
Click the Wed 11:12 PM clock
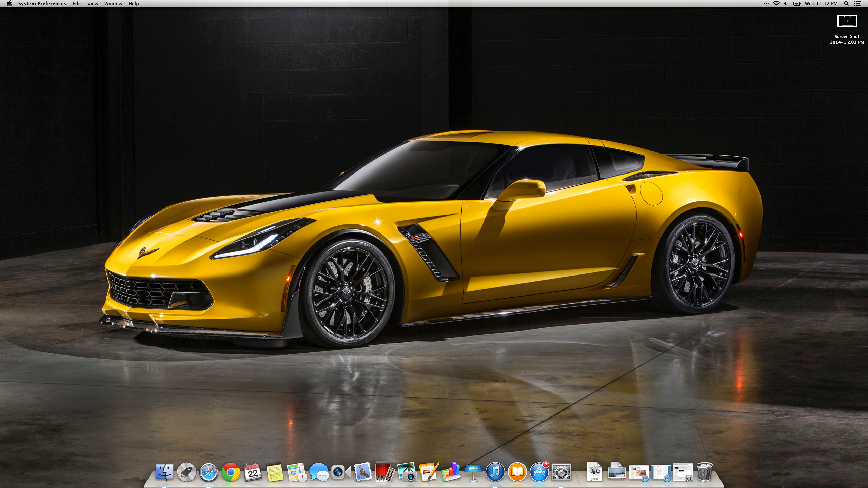click(x=821, y=4)
